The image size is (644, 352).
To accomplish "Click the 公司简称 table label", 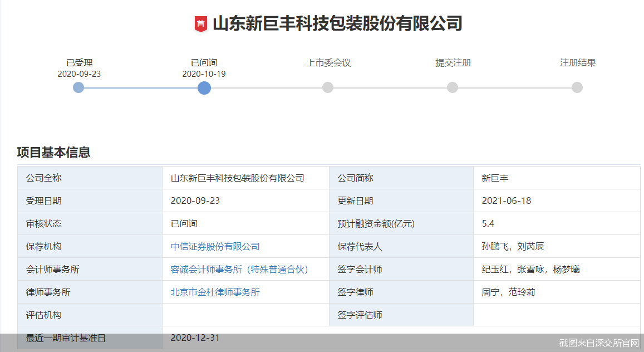I will pos(355,178).
